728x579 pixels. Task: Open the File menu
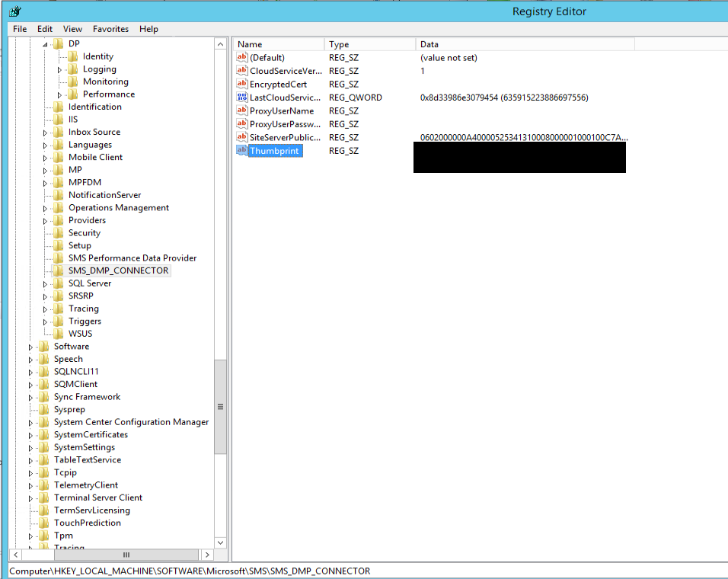click(x=20, y=29)
